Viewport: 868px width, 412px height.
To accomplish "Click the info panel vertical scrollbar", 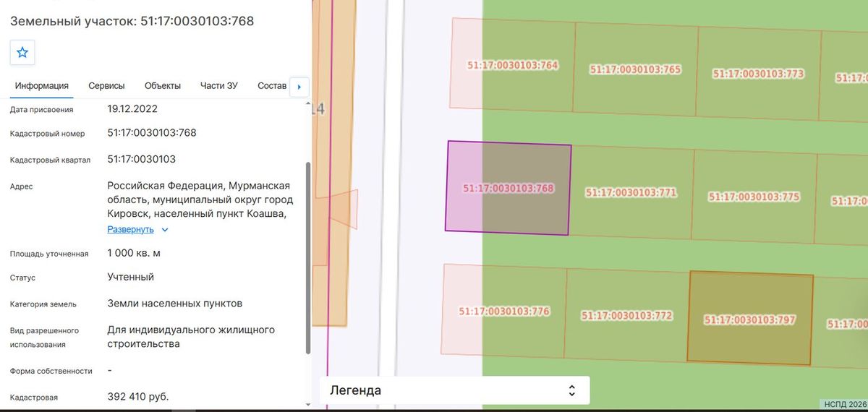I will (309, 257).
